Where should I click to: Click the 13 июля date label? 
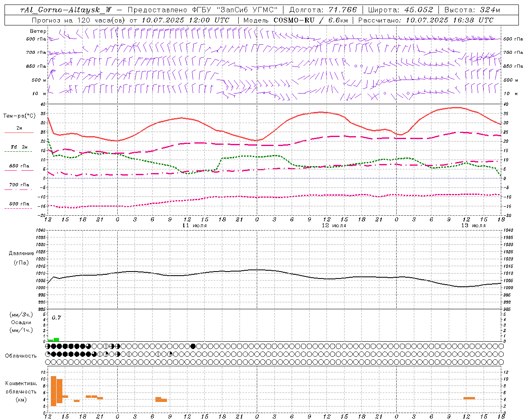(x=473, y=226)
